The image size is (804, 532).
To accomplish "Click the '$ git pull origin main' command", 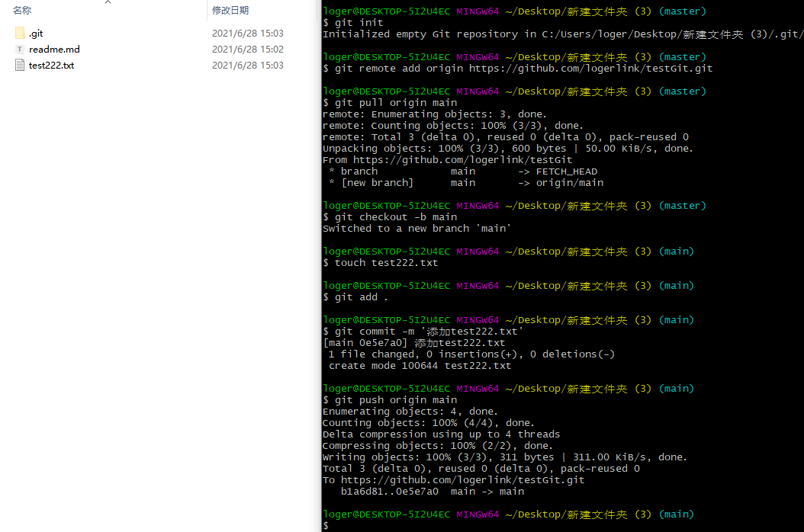I will 390,102.
